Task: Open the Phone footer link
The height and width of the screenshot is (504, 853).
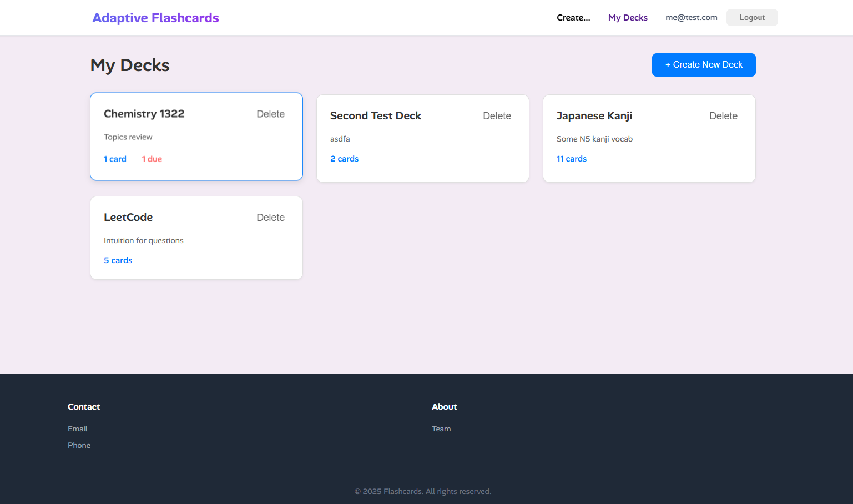Action: pos(79,445)
